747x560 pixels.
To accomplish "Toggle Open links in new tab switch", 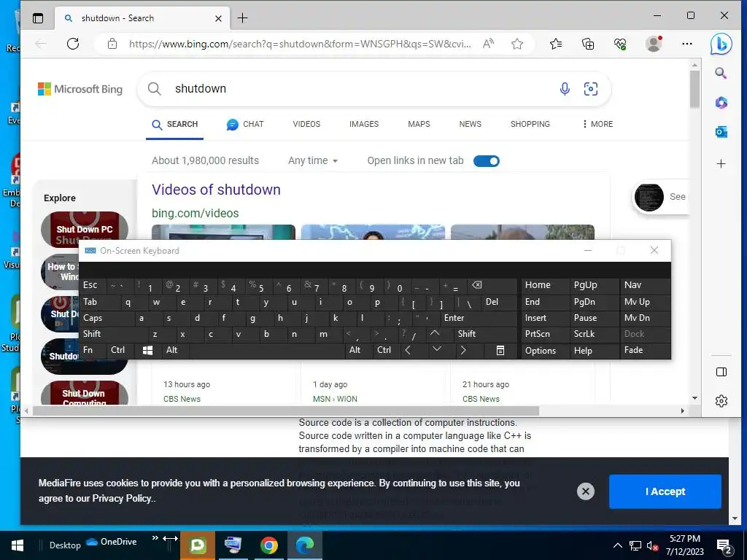I will click(487, 161).
